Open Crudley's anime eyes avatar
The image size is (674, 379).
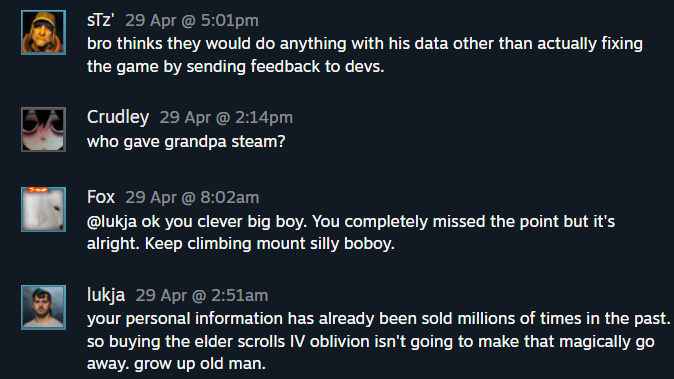click(43, 129)
